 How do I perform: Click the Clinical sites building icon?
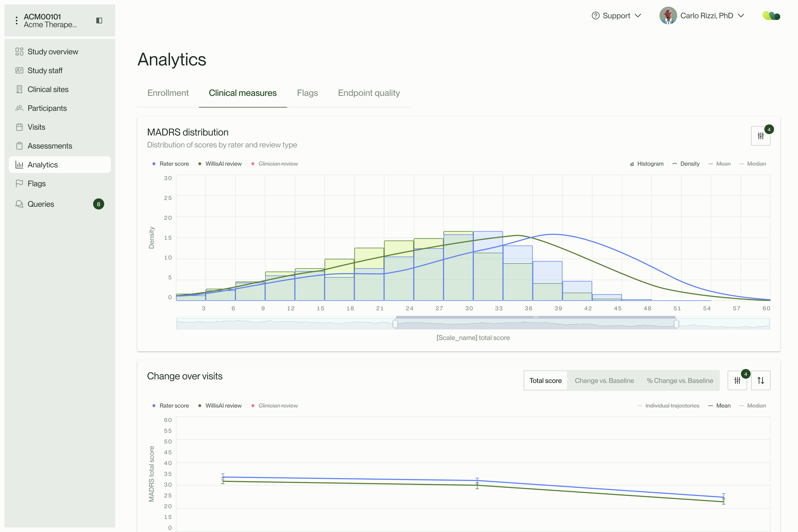[19, 89]
